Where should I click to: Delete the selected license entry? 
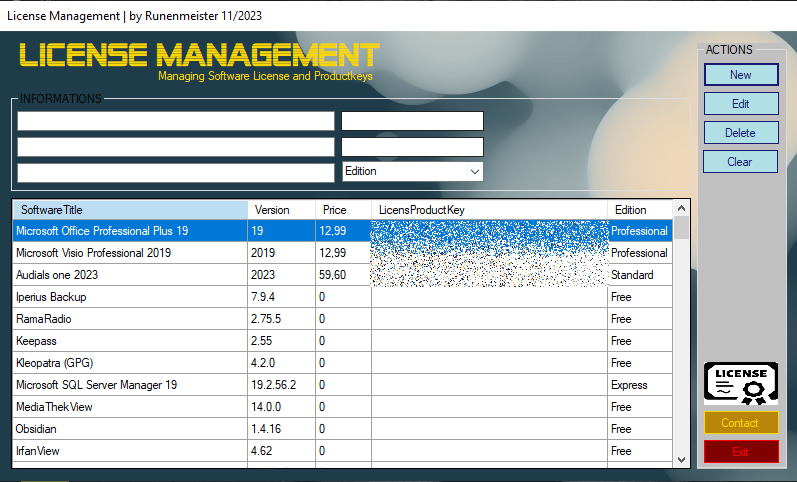click(x=741, y=133)
